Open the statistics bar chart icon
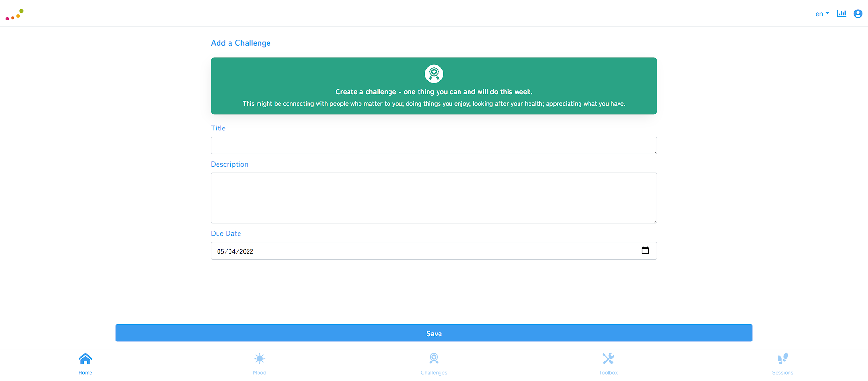Viewport: 868px width, 381px height. pos(841,14)
